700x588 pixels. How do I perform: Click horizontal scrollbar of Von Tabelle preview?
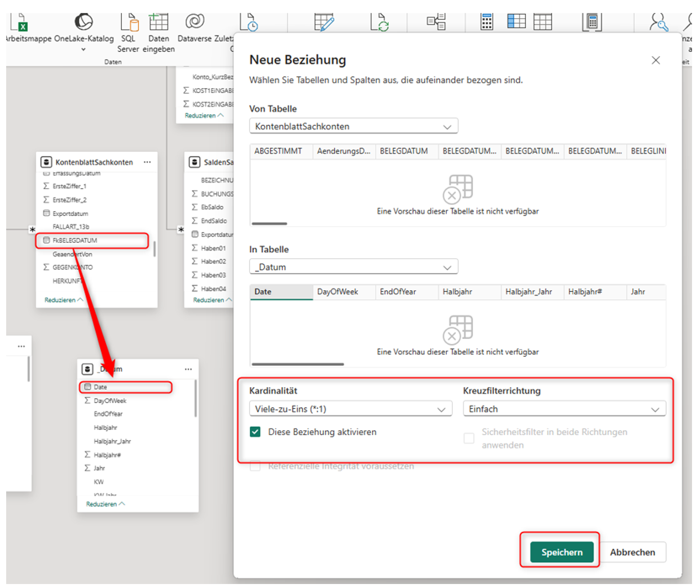pyautogui.click(x=269, y=224)
